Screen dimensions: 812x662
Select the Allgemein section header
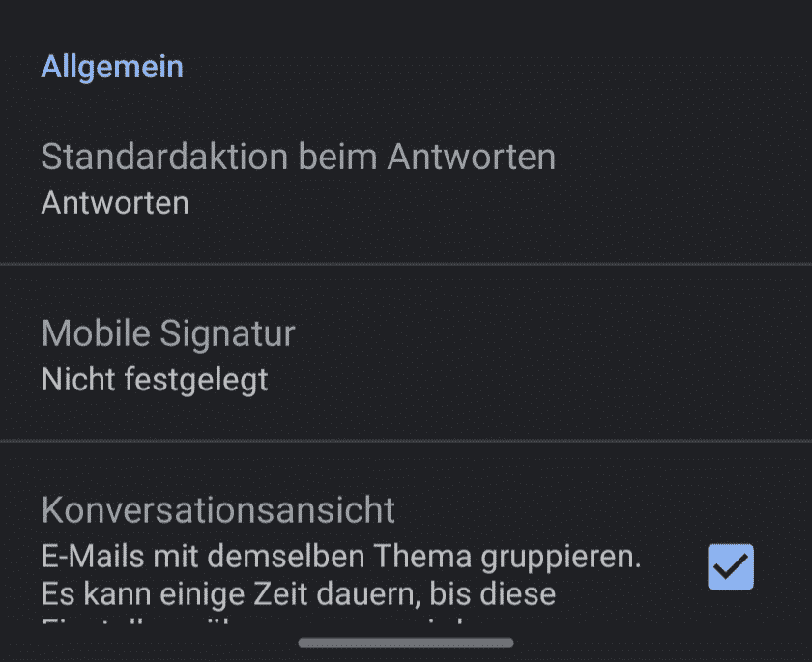[x=112, y=68]
